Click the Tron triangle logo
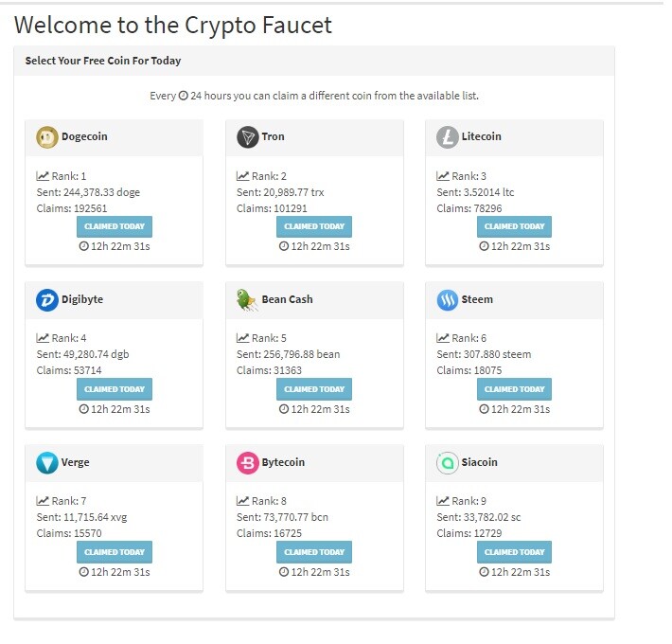Screen dimensions: 672x644 [248, 137]
